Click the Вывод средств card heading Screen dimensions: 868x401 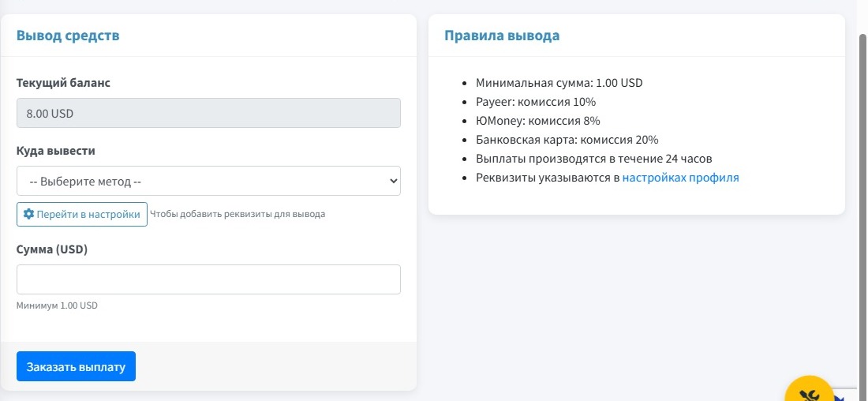click(68, 36)
